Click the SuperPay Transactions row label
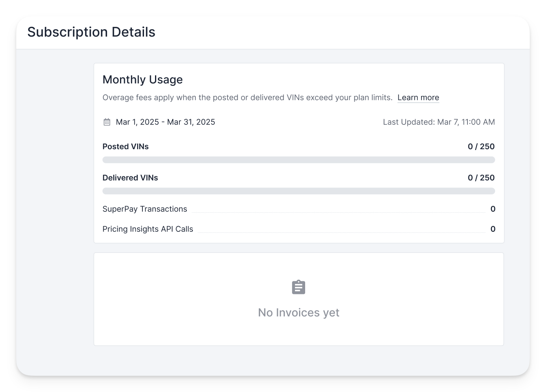This screenshot has height=392, width=546. pyautogui.click(x=145, y=209)
